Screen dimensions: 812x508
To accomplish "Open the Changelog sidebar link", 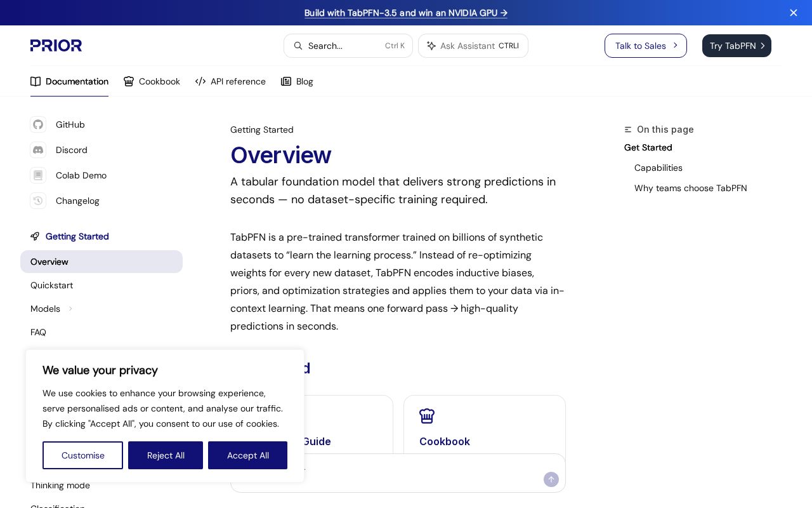I will 77,201.
